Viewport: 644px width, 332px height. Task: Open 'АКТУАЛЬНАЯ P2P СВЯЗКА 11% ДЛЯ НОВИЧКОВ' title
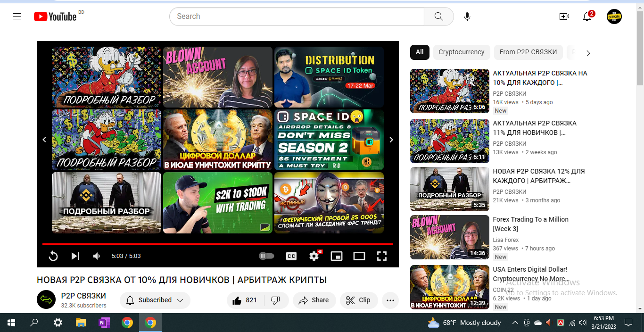tap(535, 128)
